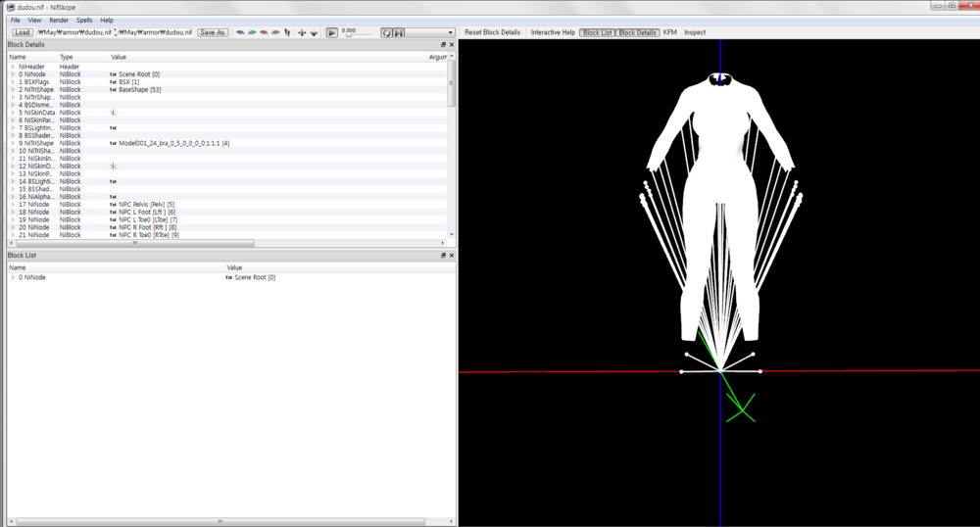Click the save file path field
Viewport: 980px width, 527px height.
coord(155,32)
